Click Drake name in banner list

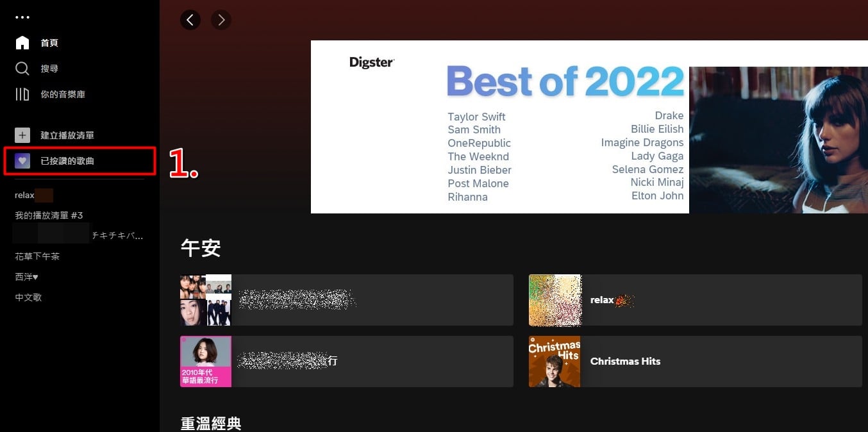point(669,115)
